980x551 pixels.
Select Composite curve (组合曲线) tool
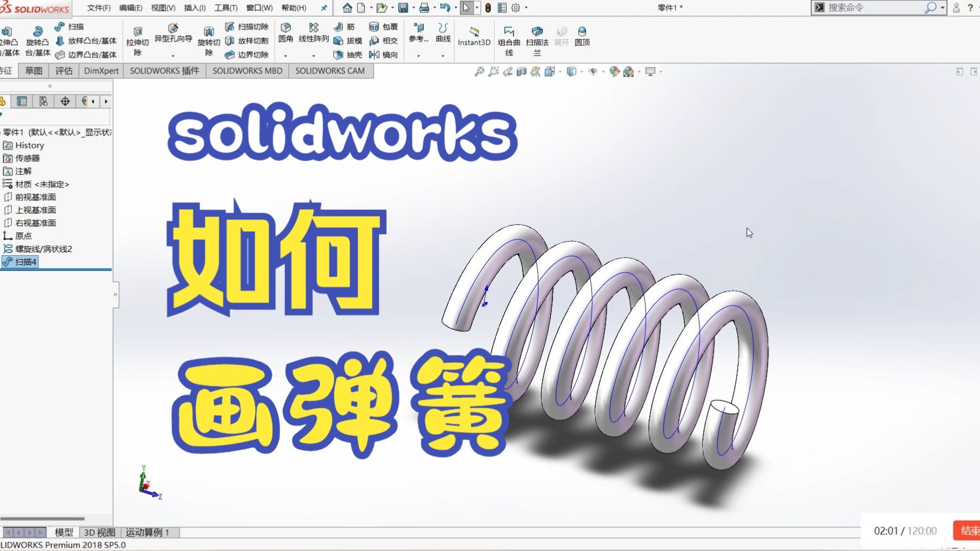click(x=509, y=41)
